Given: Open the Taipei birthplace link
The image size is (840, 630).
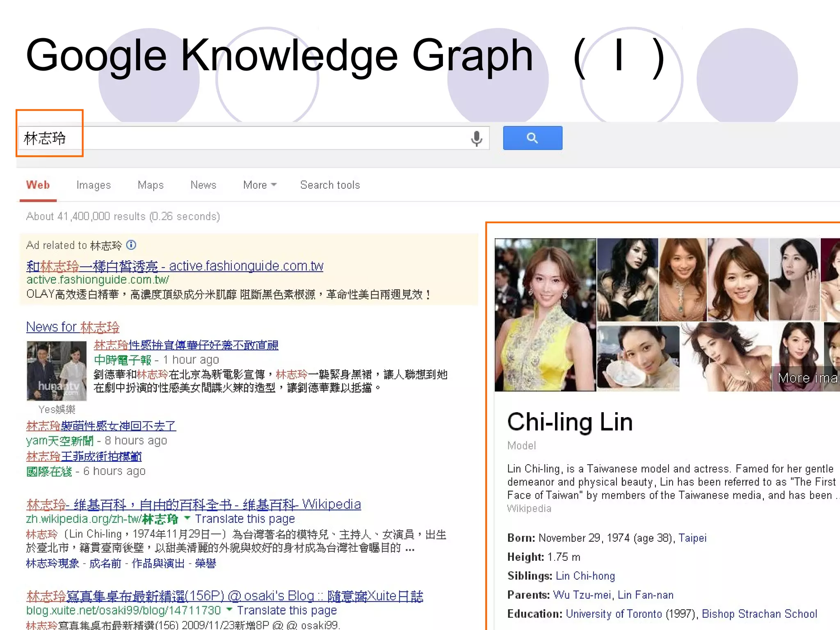Looking at the screenshot, I should click(x=692, y=538).
